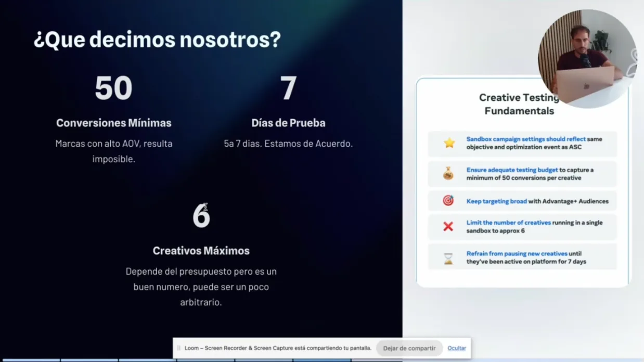Click the large number 7
Image resolution: width=644 pixels, height=362 pixels.
click(x=288, y=88)
